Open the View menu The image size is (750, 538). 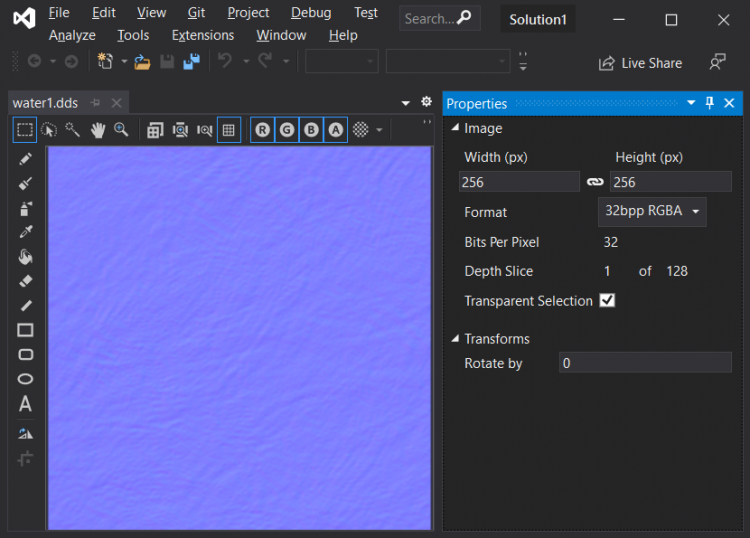[x=151, y=13]
